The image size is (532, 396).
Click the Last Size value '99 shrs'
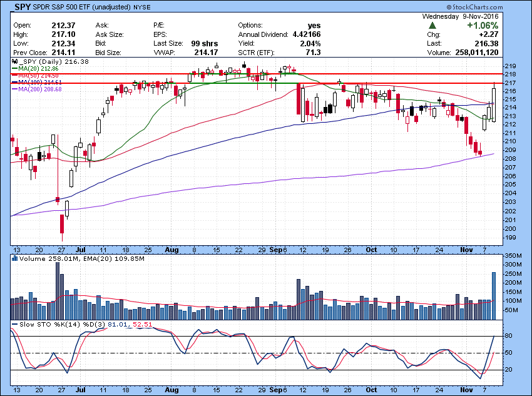[205, 43]
